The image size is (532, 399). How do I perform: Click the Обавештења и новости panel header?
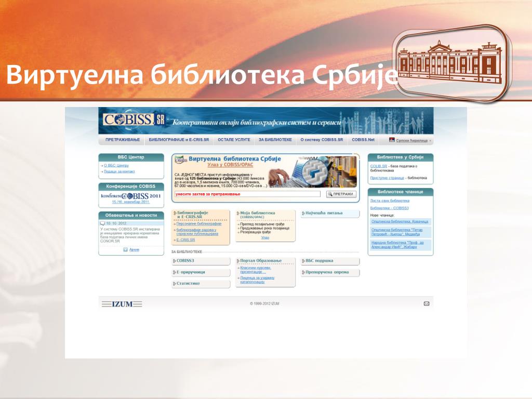click(x=131, y=216)
